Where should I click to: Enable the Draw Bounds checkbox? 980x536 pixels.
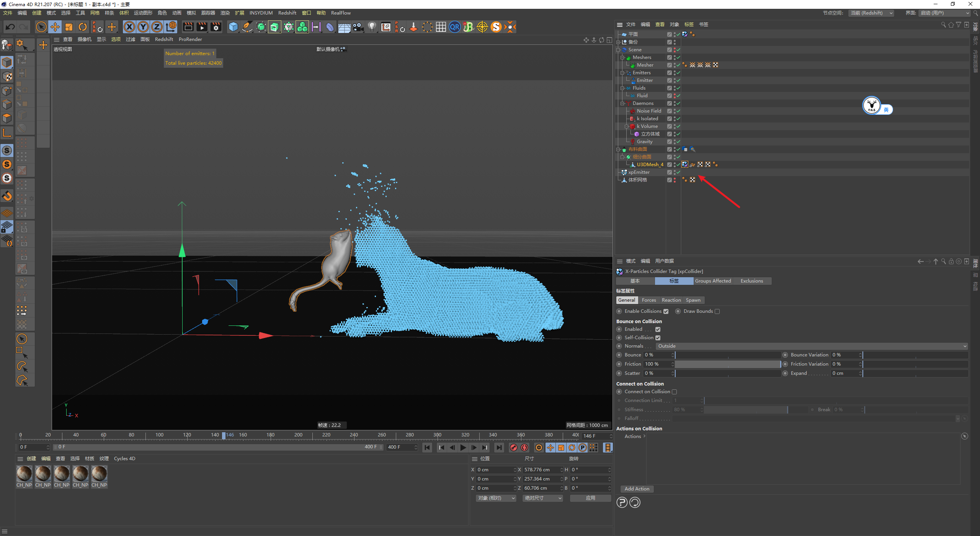pos(717,311)
